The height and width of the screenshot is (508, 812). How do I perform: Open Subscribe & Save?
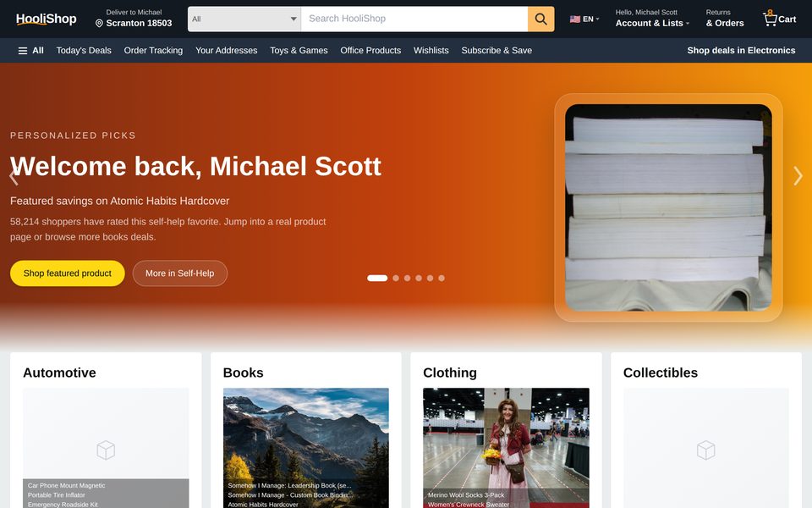point(497,50)
